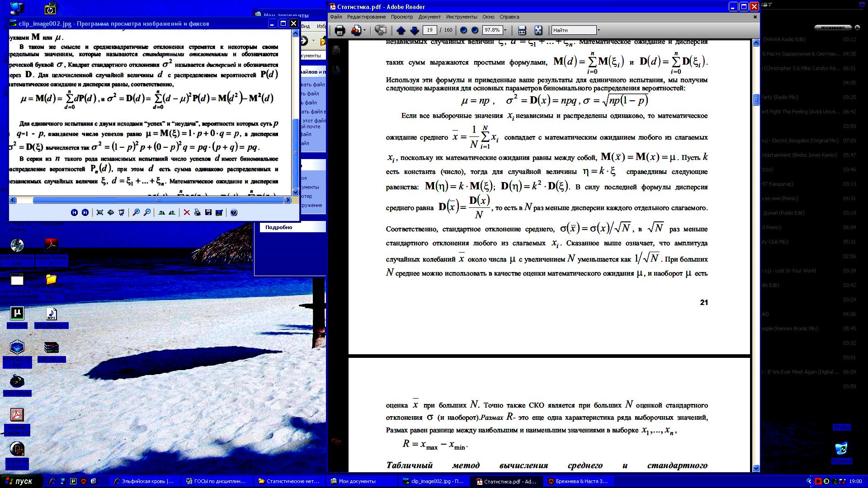Fit page width in Adobe Reader
The image size is (868, 488).
[522, 30]
